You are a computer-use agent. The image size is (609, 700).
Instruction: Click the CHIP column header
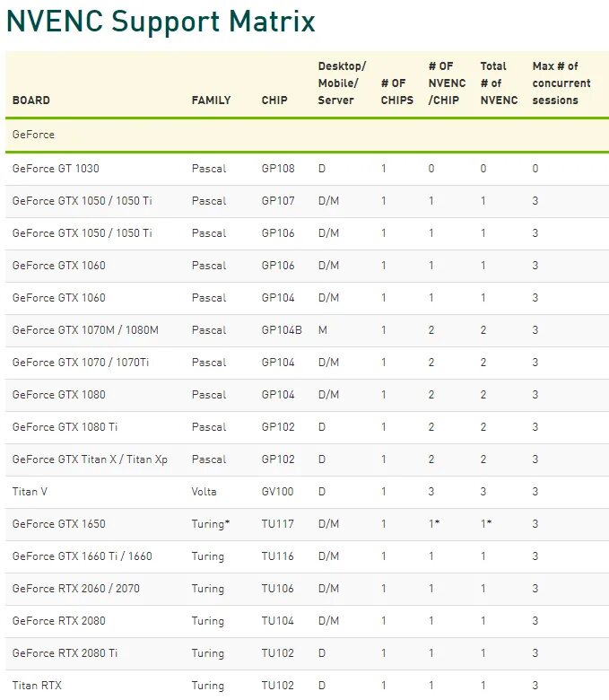coord(274,100)
